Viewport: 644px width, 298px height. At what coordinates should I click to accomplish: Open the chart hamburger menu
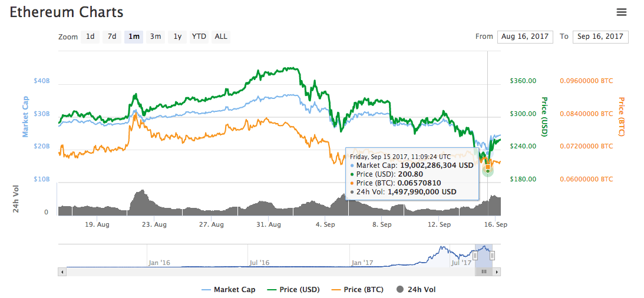tap(621, 12)
